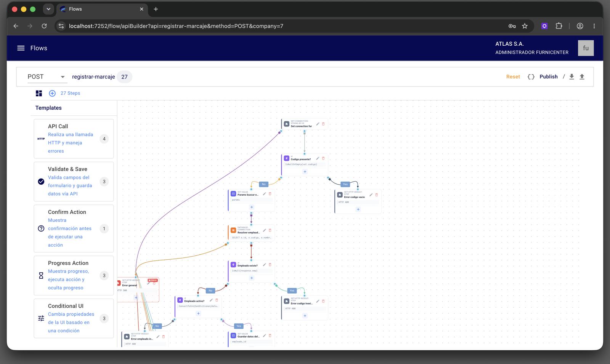Open the fu user avatar menu
The image size is (610, 364).
(x=586, y=48)
